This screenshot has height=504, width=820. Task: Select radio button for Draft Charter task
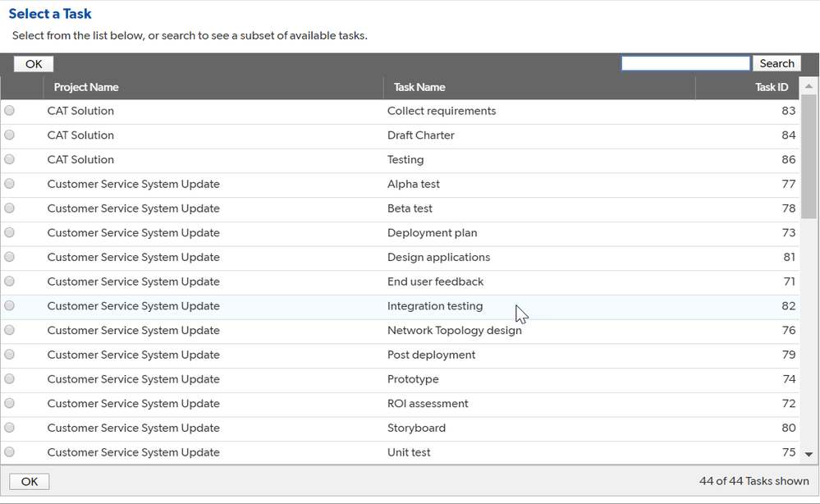coord(9,135)
